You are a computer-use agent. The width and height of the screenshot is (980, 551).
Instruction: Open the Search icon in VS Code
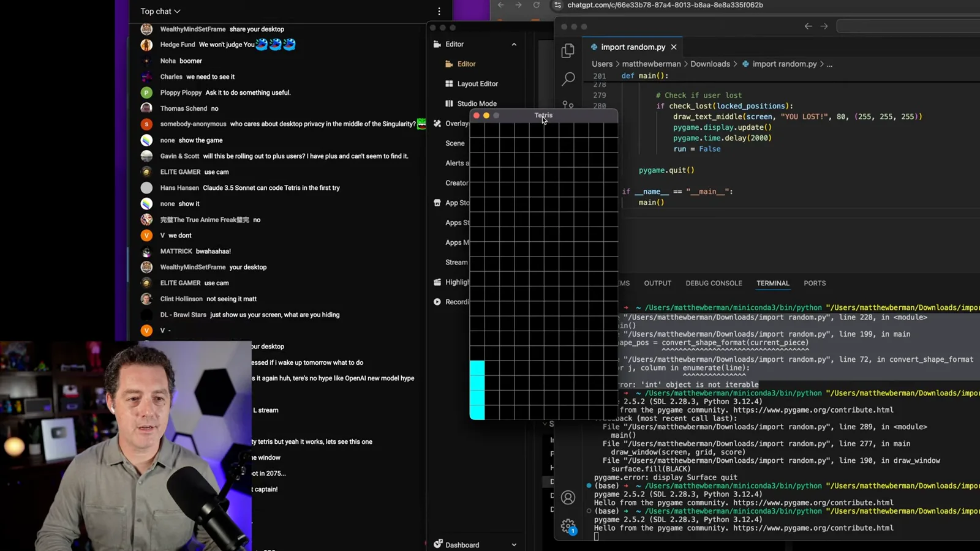tap(568, 78)
